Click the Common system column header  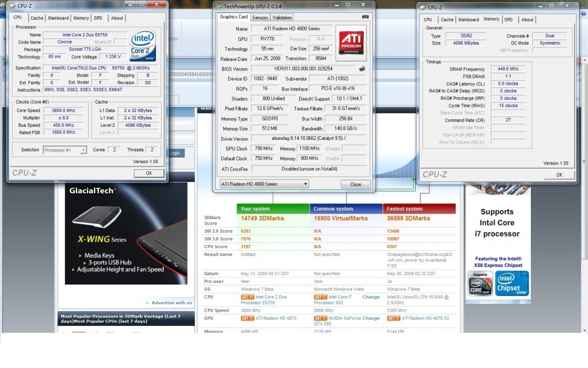pos(346,209)
